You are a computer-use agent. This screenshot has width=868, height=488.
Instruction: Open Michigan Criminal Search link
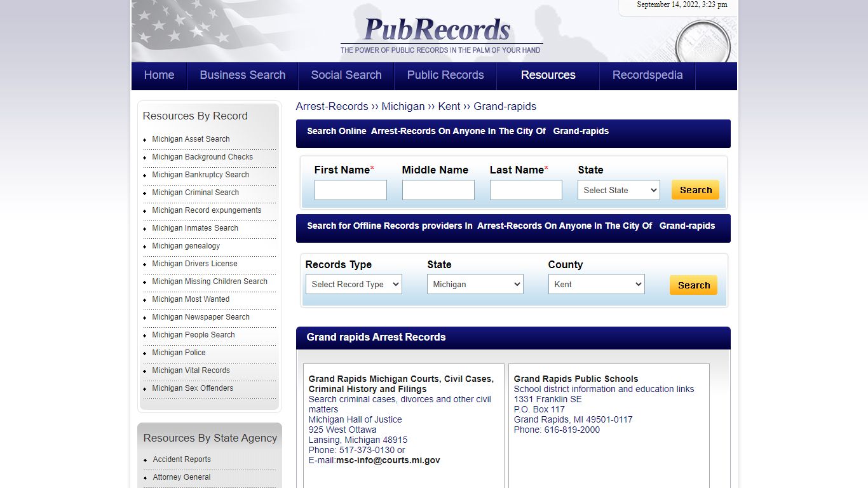195,193
